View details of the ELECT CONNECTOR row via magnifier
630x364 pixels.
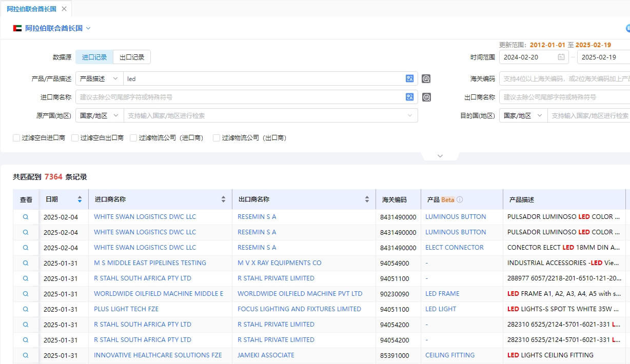(26, 248)
